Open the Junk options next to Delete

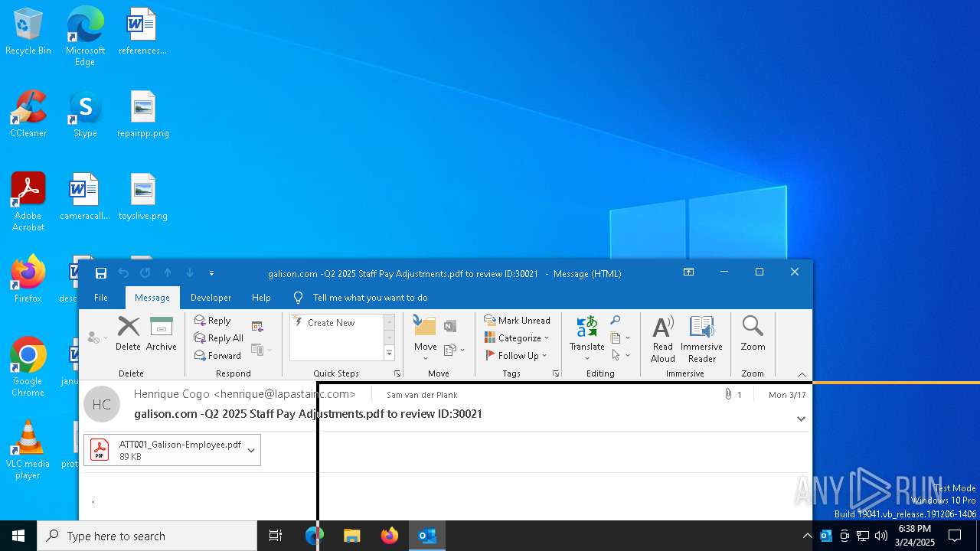coord(96,337)
